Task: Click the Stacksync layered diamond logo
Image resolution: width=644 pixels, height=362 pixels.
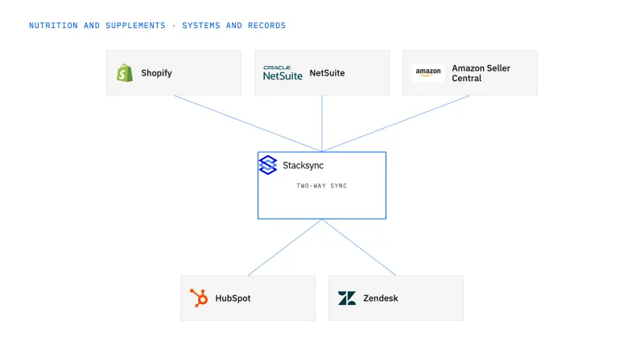Action: tap(268, 165)
